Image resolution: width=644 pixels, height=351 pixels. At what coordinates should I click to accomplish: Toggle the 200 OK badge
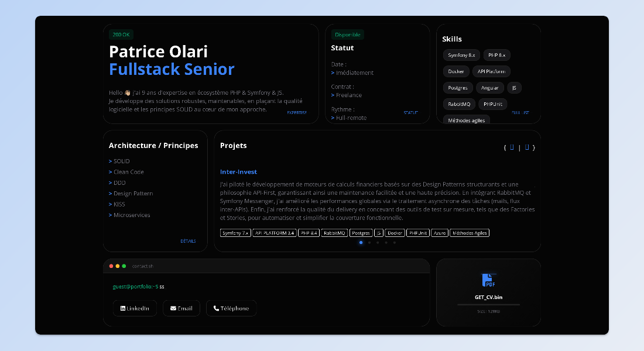point(121,35)
